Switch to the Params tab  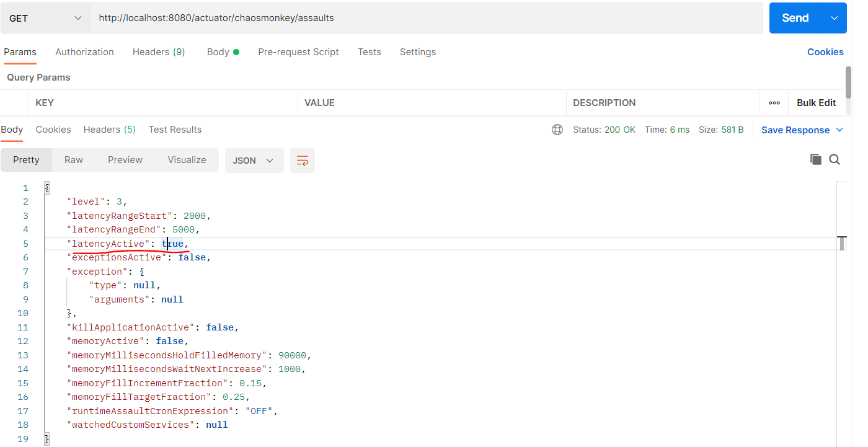coord(20,52)
